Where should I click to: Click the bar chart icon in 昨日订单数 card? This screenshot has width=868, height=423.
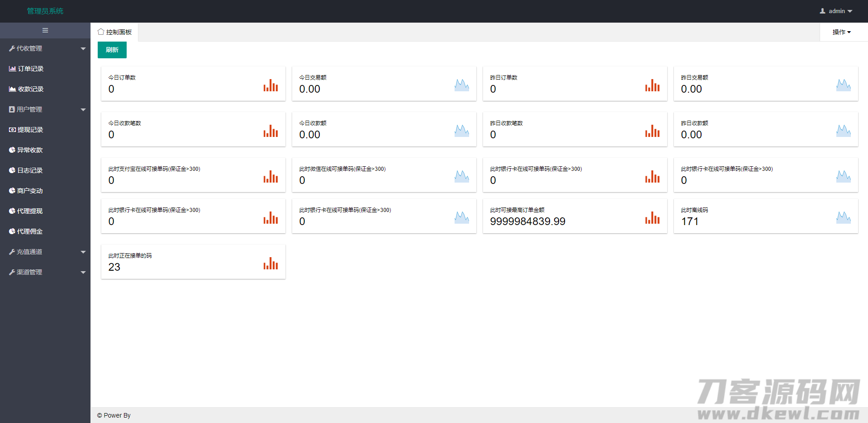(x=652, y=85)
